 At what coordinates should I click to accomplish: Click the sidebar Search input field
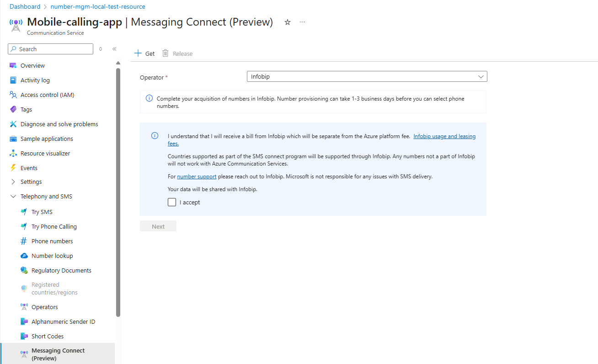click(x=51, y=49)
